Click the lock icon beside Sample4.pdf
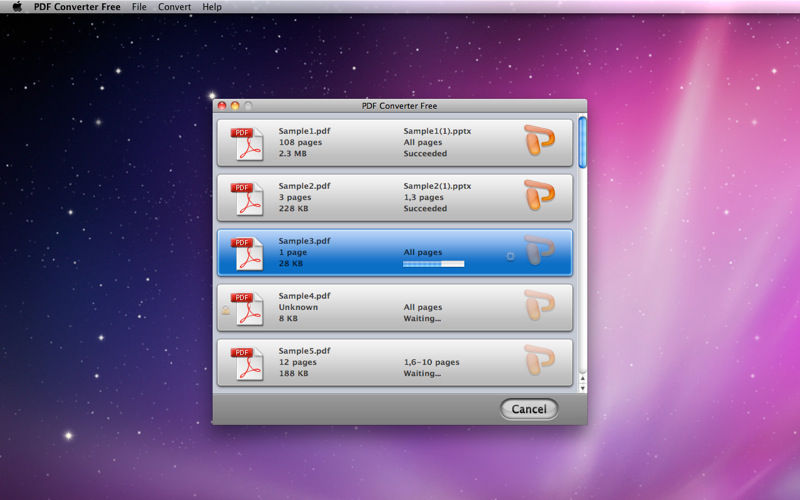800x500 pixels. click(x=225, y=311)
